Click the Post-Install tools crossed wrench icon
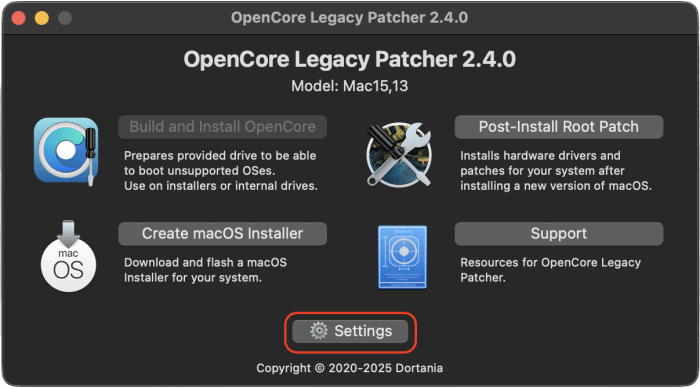This screenshot has height=389, width=700. (x=399, y=155)
